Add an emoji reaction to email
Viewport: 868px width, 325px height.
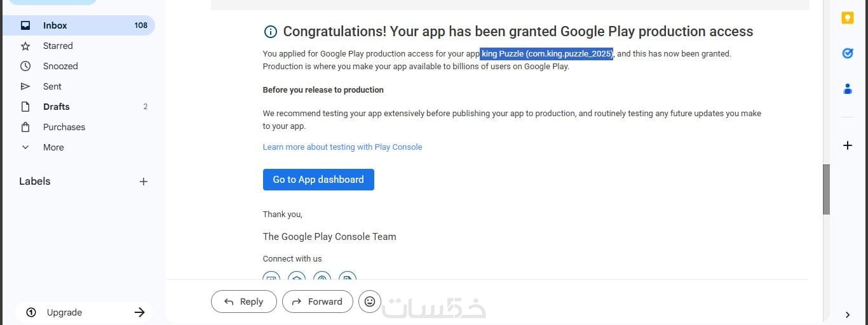click(x=370, y=302)
